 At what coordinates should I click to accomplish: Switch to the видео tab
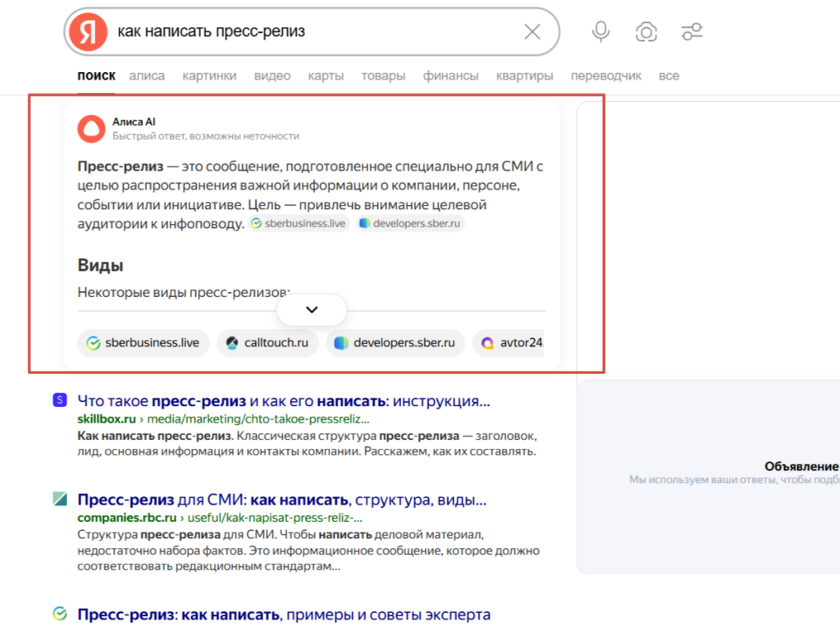pyautogui.click(x=272, y=75)
